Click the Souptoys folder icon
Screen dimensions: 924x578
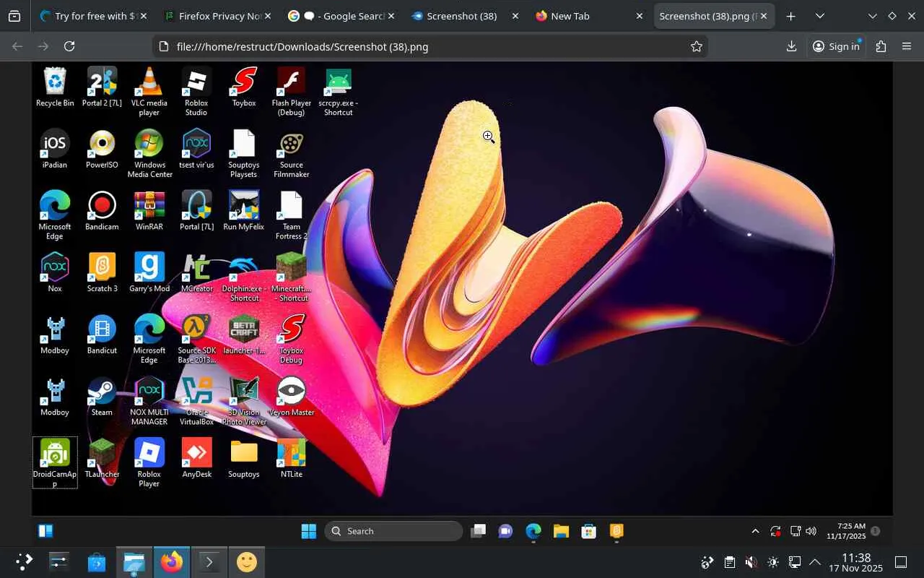(244, 459)
